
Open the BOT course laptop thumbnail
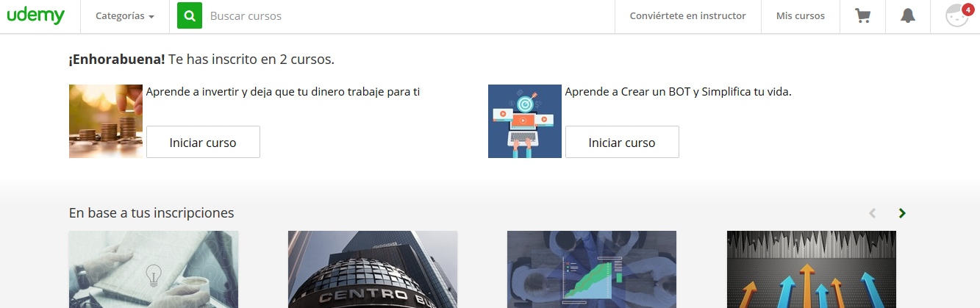click(525, 121)
